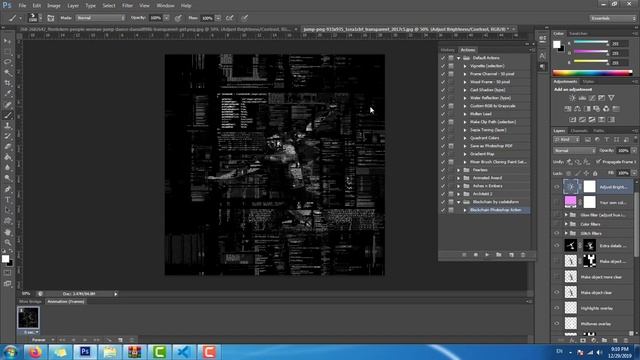640x360 pixels.
Task: Select the Zoom tool
Action: click(7, 242)
